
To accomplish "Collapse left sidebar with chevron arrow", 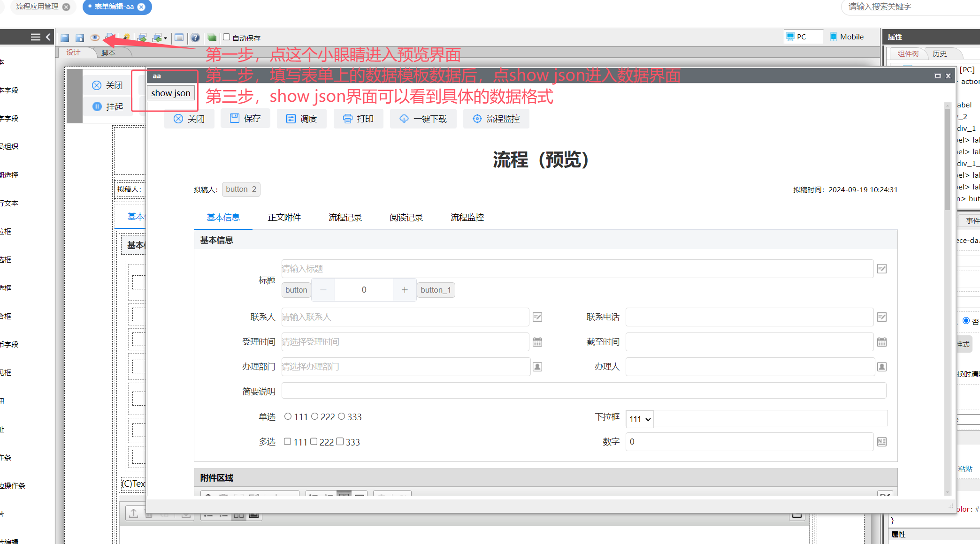I will 48,37.
